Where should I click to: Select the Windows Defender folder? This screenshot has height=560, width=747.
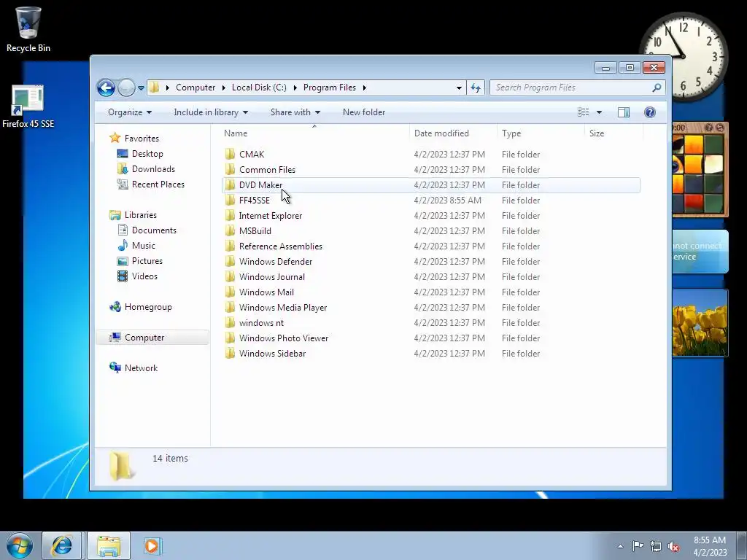pos(431,262)
